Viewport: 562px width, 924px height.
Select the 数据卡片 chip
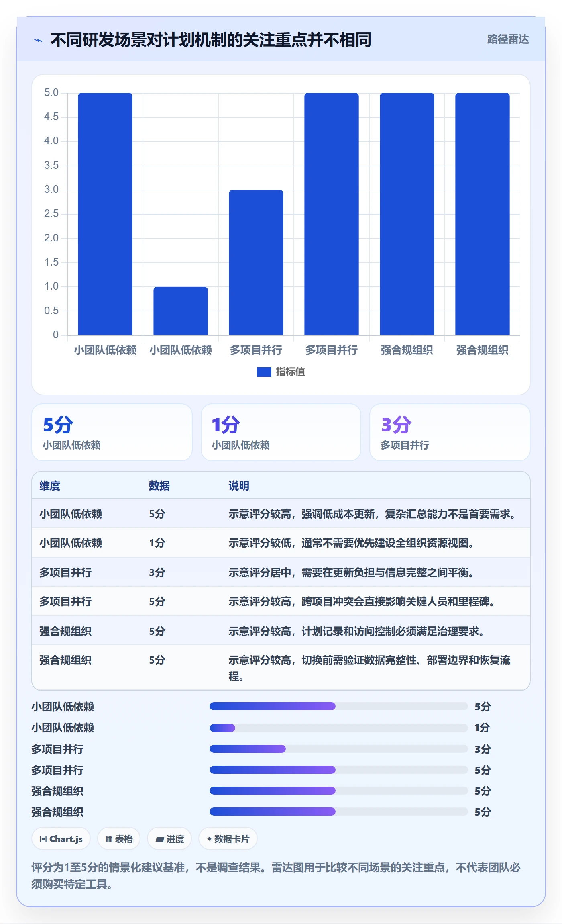pos(228,839)
